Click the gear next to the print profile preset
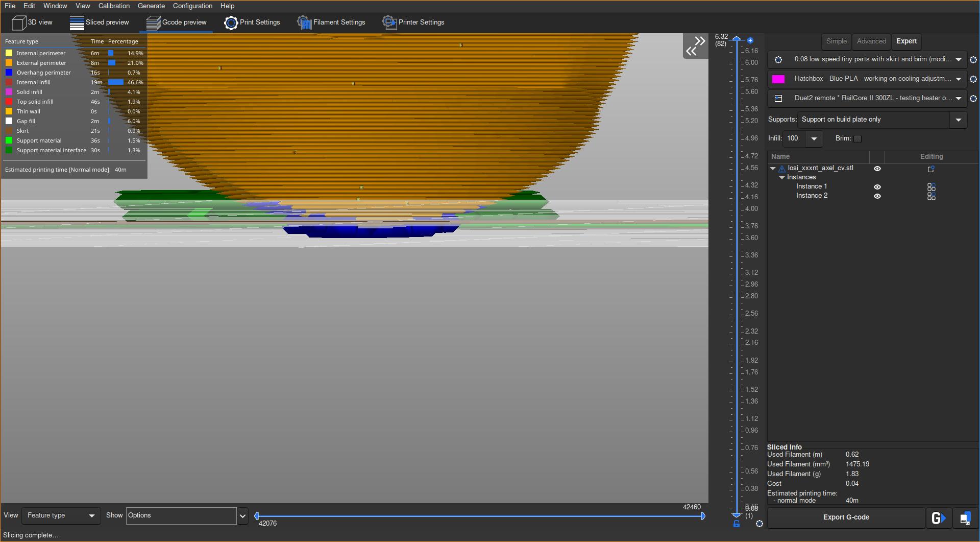 click(973, 60)
